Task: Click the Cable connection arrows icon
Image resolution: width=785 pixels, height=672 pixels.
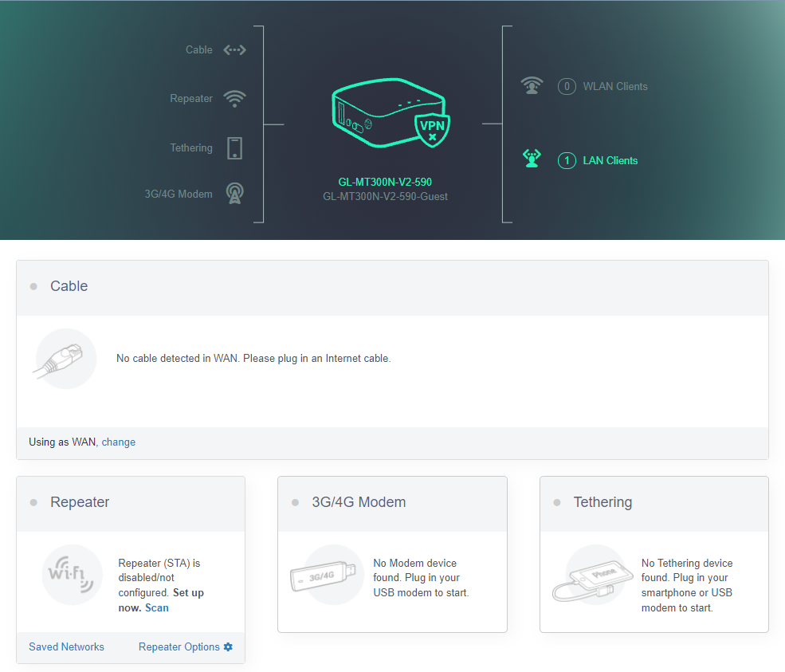Action: tap(234, 49)
